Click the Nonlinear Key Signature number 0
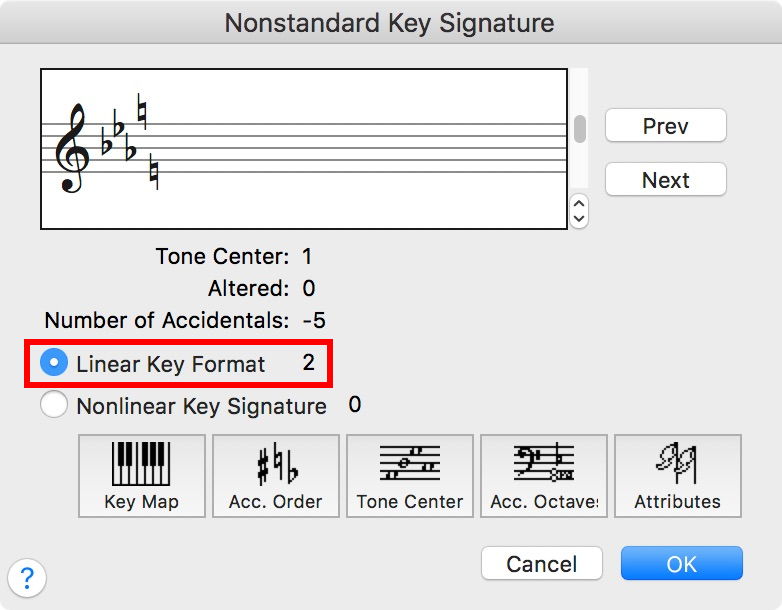The height and width of the screenshot is (610, 782). (x=354, y=405)
